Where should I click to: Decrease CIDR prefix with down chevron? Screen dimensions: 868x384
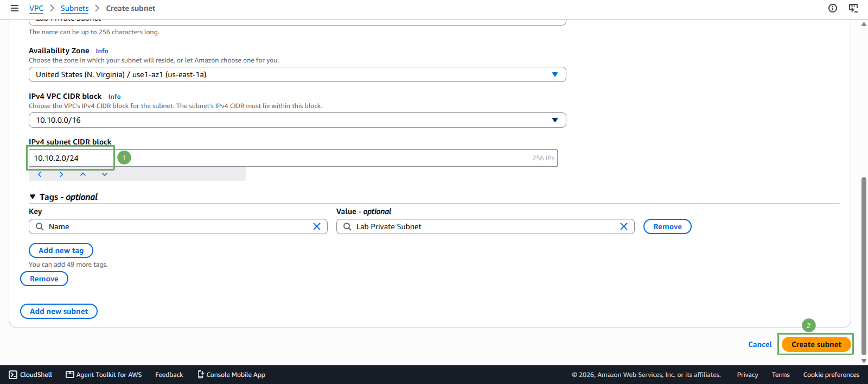pyautogui.click(x=105, y=174)
